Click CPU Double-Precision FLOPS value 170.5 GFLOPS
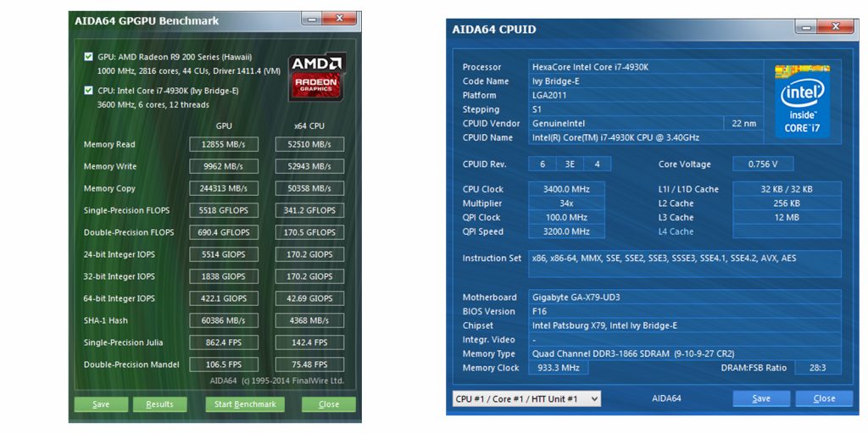Image resolution: width=868 pixels, height=434 pixels. (x=309, y=232)
